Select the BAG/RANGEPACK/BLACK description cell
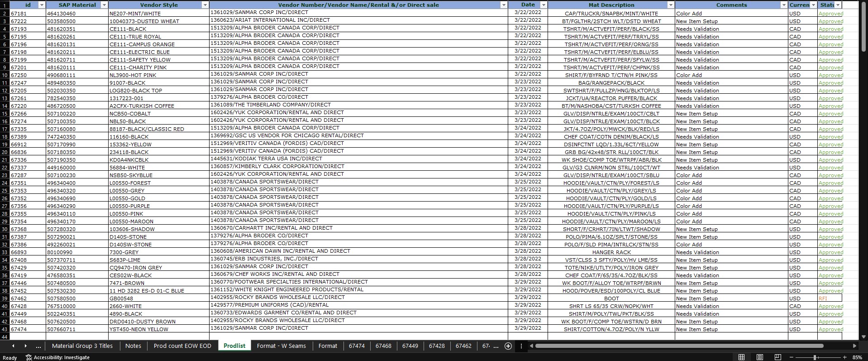Screen dimensions: 868x361 tap(611, 83)
